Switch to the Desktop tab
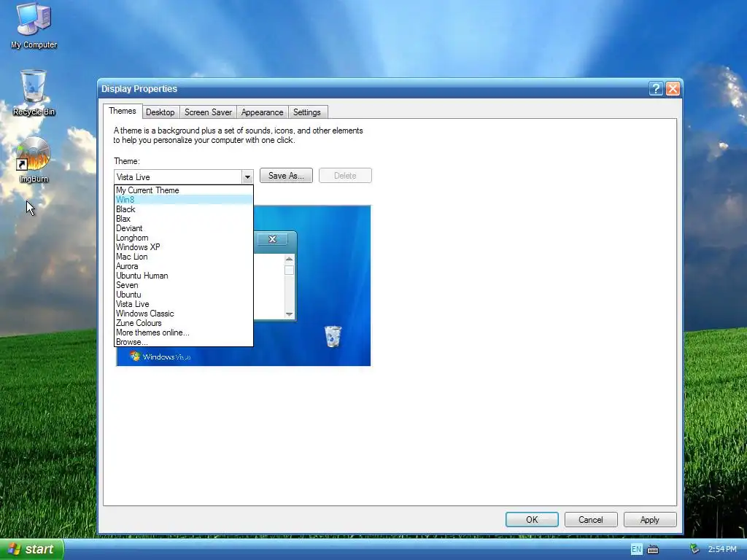The height and width of the screenshot is (560, 747). point(160,112)
